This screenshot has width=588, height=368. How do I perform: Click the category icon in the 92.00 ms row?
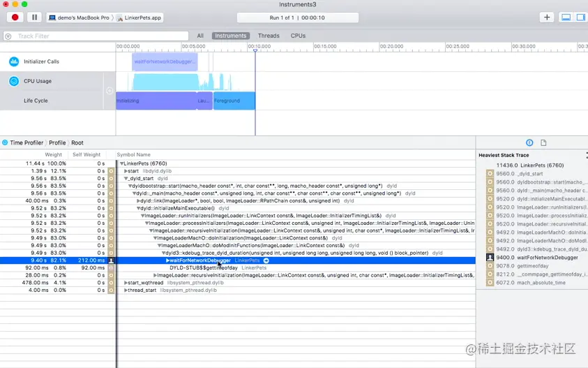pyautogui.click(x=111, y=267)
